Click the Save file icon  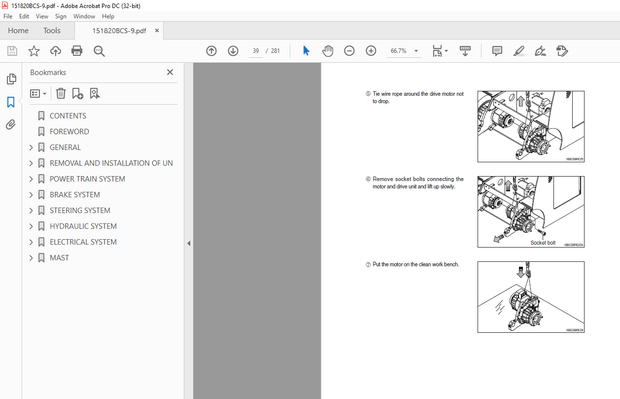[x=12, y=51]
